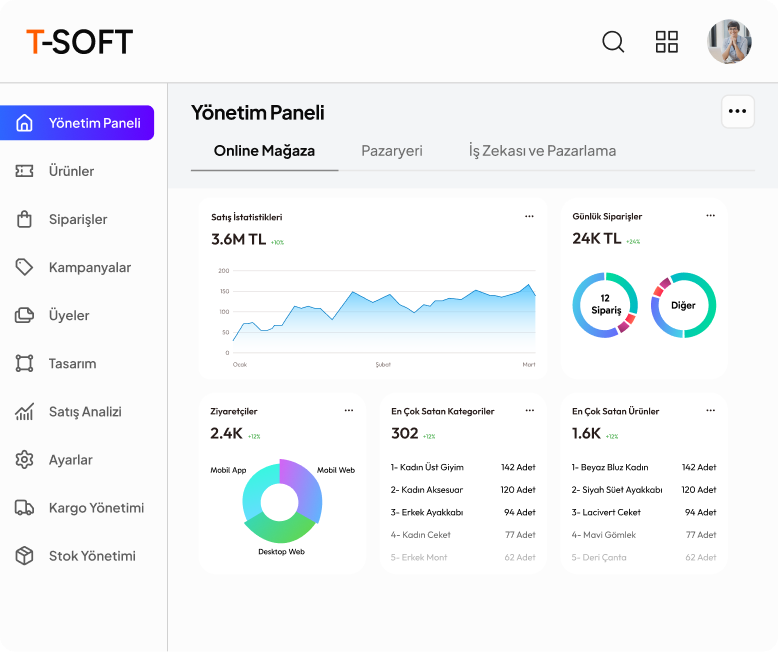This screenshot has height=652, width=778.
Task: Open the user profile avatar
Action: pos(729,42)
